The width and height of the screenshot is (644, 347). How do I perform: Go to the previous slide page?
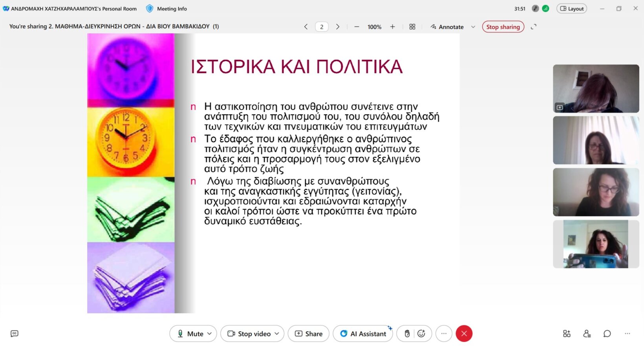[x=306, y=27]
